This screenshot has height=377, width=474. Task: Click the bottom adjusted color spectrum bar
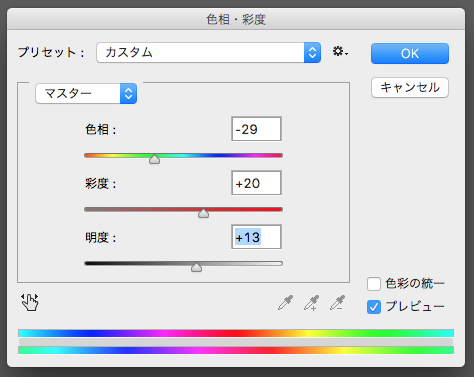(236, 350)
